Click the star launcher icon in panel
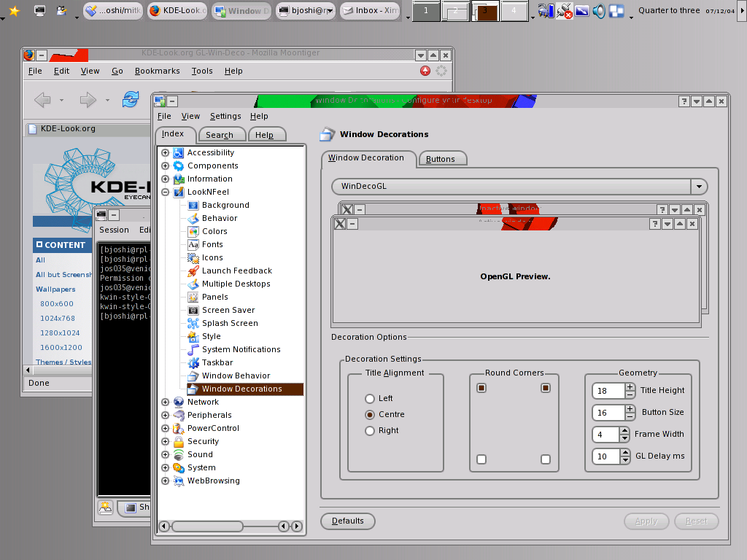Viewport: 747px width, 560px height. [x=15, y=10]
